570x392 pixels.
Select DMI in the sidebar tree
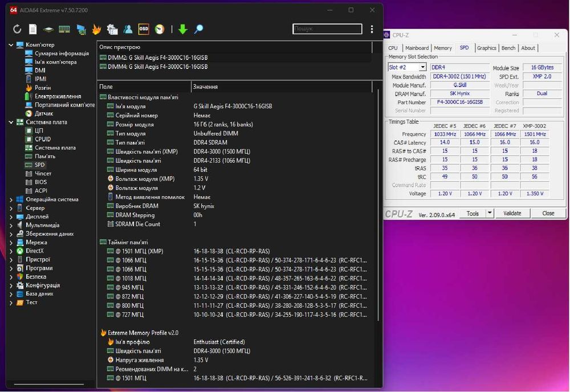40,71
